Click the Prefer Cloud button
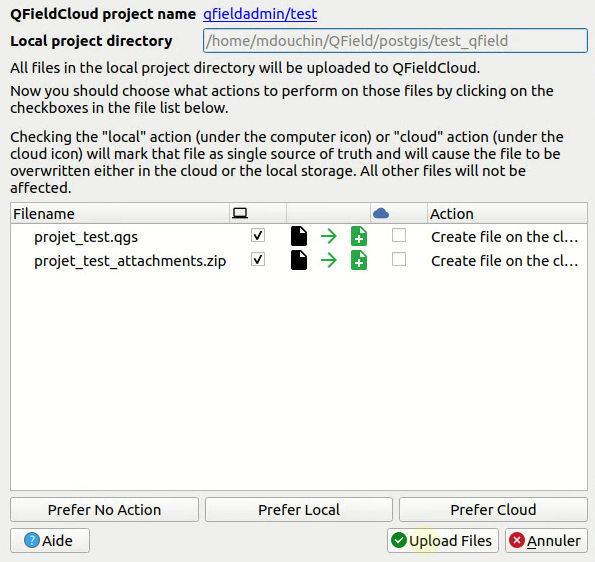595x562 pixels. coord(493,510)
